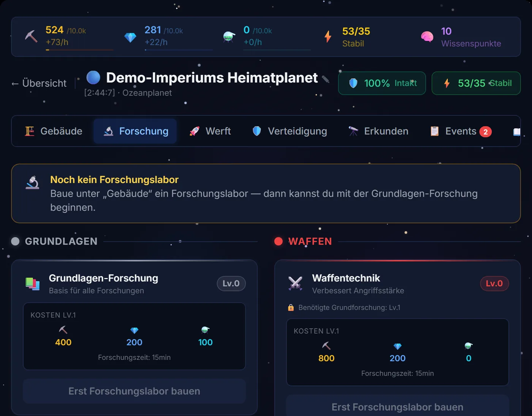
Task: Click the 100% Intakt status badge
Action: [382, 83]
